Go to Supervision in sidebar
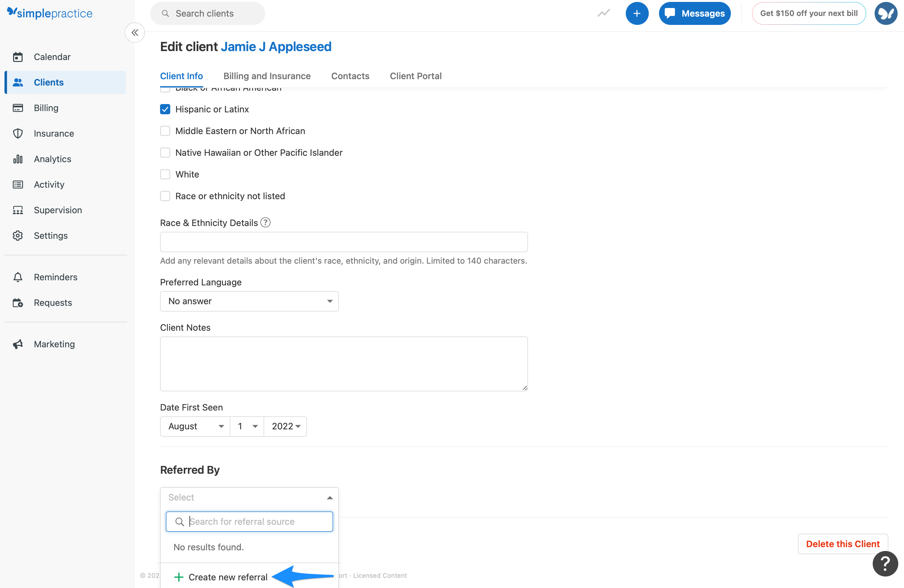904x588 pixels. [58, 210]
